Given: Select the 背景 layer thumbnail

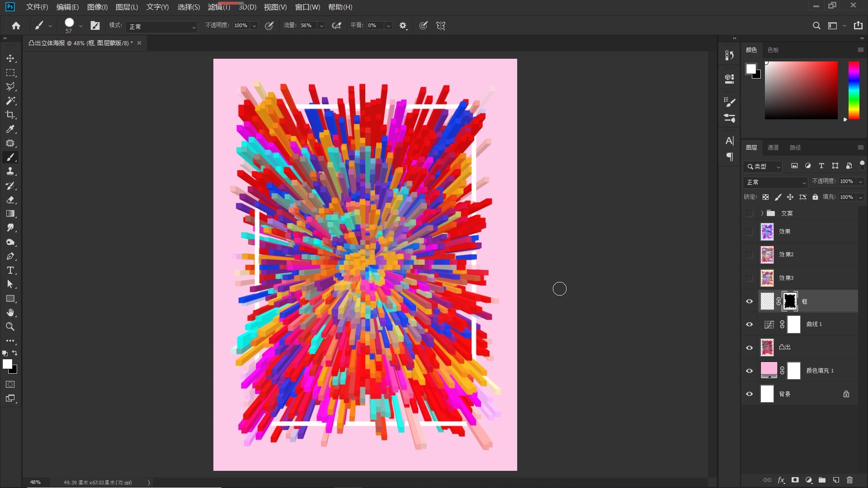Looking at the screenshot, I should (767, 394).
